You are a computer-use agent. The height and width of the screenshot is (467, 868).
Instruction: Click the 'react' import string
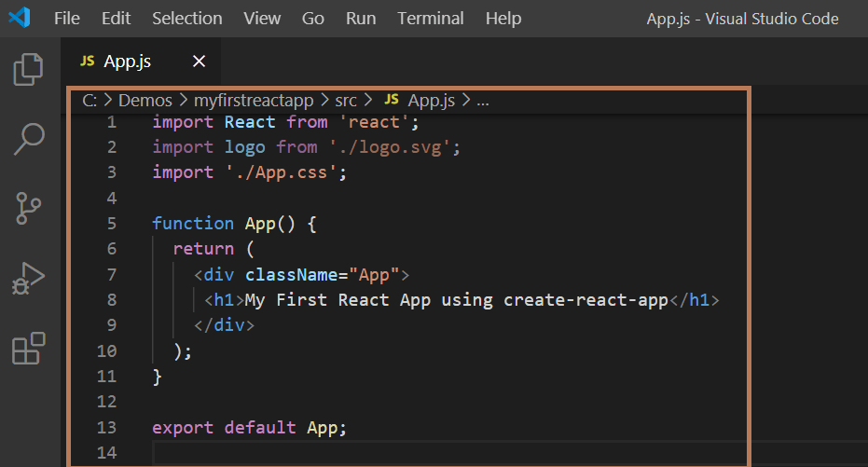click(374, 122)
